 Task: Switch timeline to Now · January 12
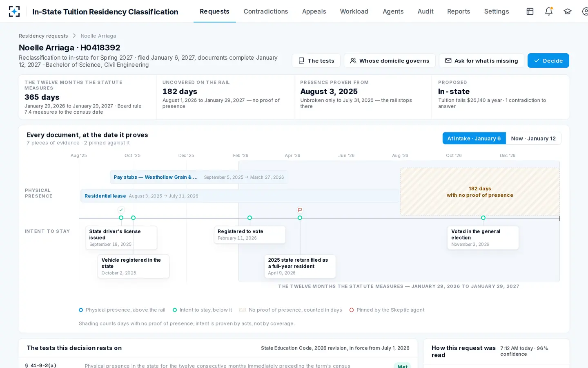tap(533, 139)
